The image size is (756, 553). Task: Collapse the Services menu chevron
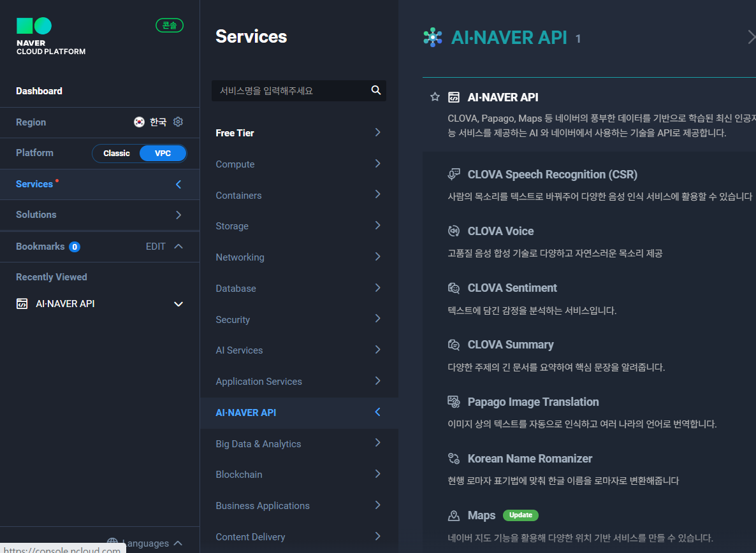(x=178, y=184)
